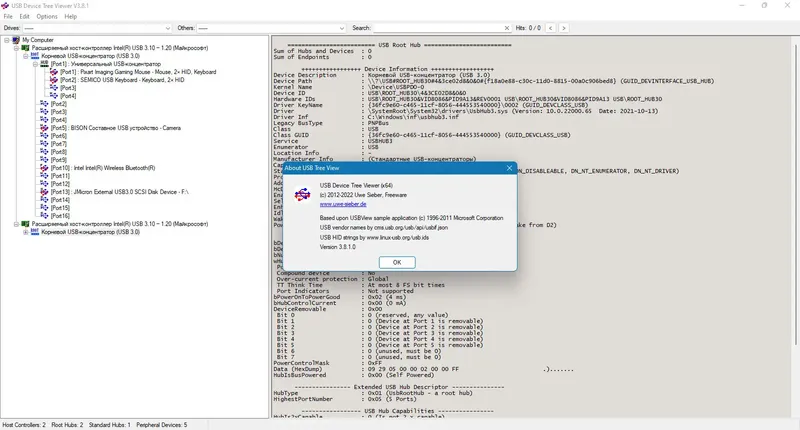Image resolution: width=800 pixels, height=430 pixels.
Task: Go to next search hit
Action: (x=564, y=28)
